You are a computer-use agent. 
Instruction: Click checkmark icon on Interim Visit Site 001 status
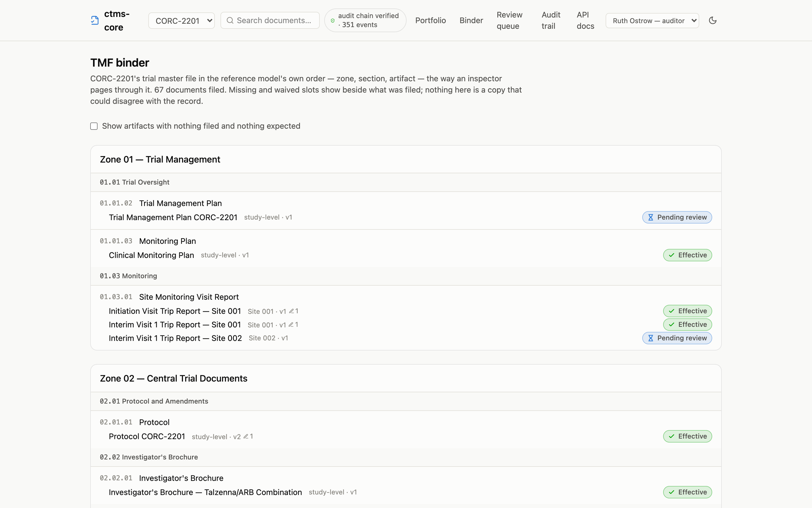click(671, 325)
